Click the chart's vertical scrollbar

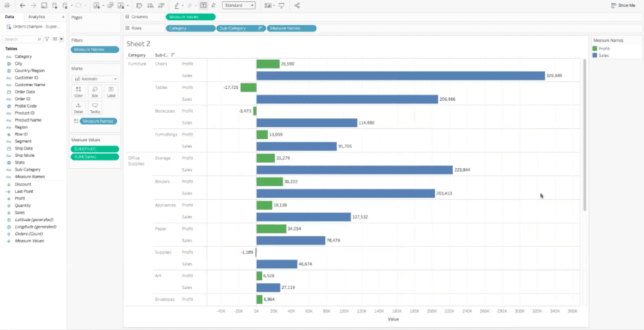pyautogui.click(x=584, y=135)
